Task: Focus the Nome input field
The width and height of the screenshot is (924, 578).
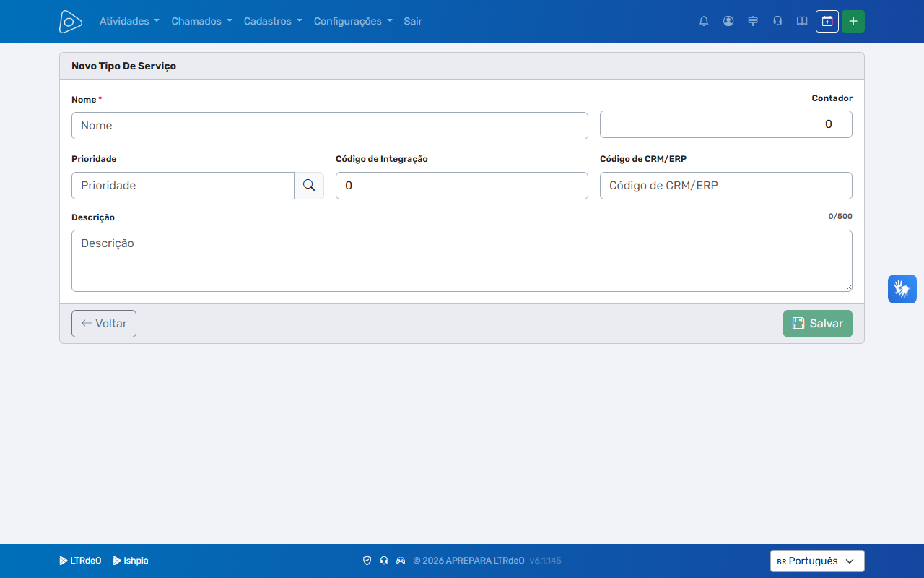Action: click(330, 126)
